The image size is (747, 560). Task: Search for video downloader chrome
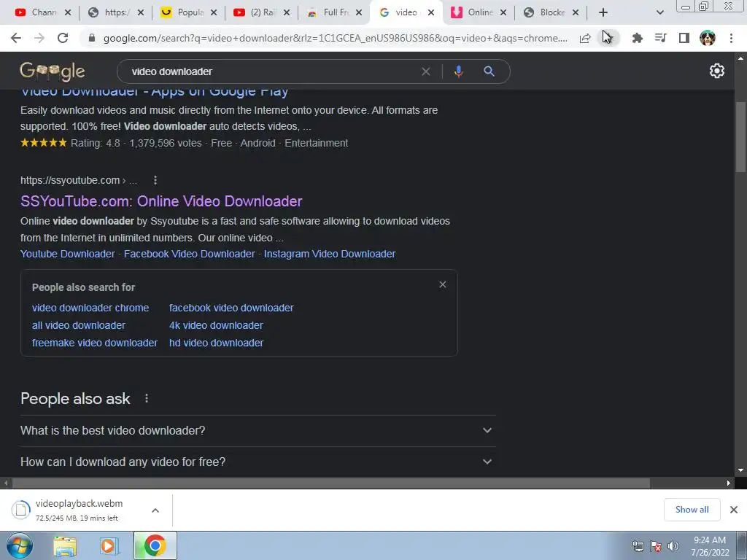click(90, 308)
